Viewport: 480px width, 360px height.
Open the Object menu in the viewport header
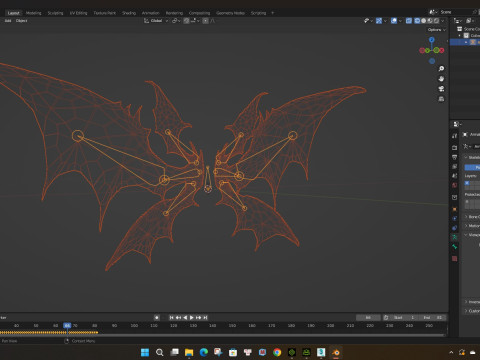(x=22, y=21)
